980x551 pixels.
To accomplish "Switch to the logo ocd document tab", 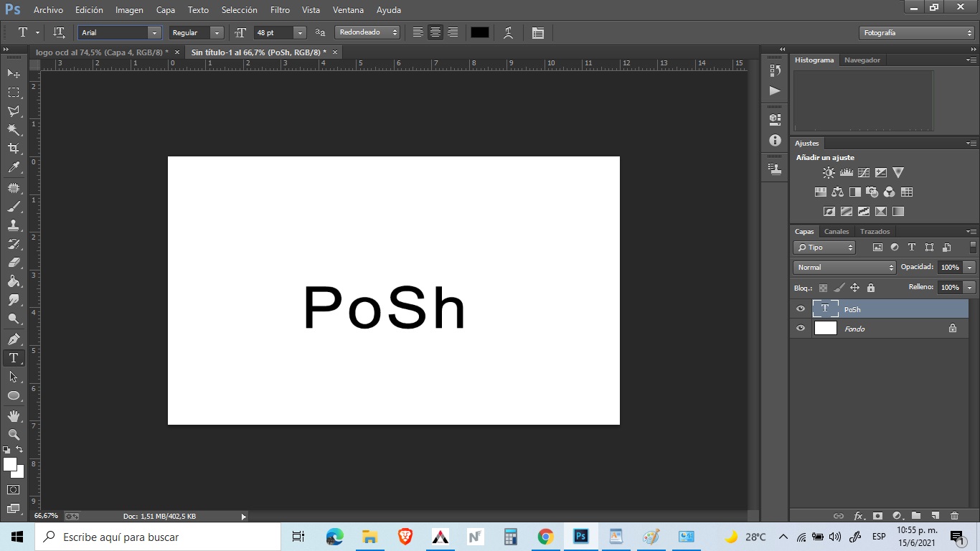I will (102, 52).
